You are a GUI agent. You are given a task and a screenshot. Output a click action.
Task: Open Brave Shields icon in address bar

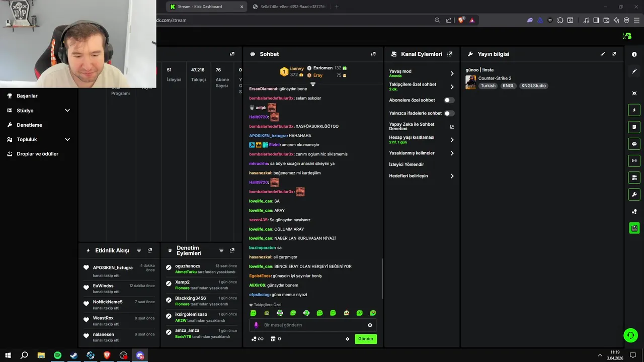coord(461,20)
